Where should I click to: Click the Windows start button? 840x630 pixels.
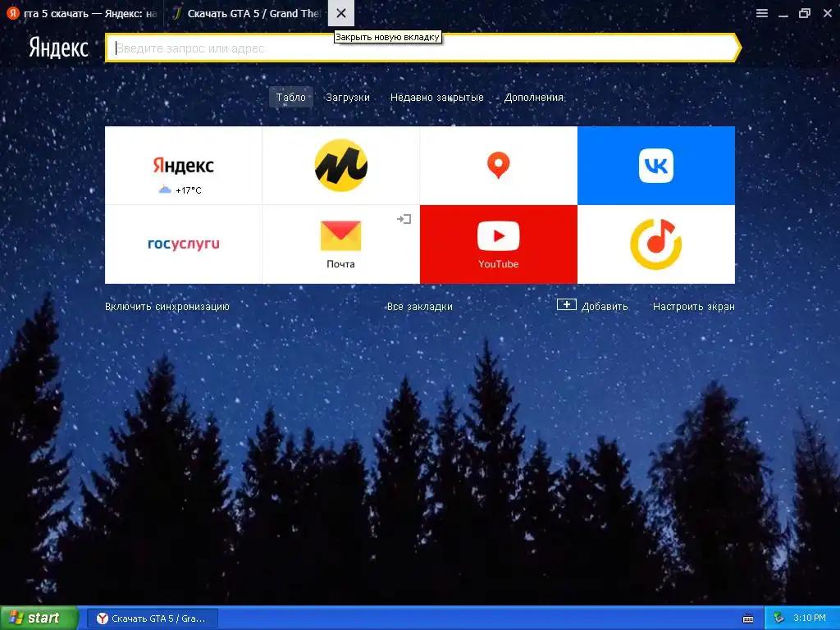[39, 619]
